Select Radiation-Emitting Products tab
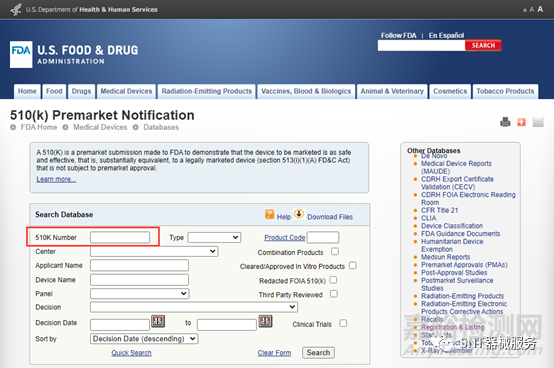This screenshot has height=368, width=554. 207,91
